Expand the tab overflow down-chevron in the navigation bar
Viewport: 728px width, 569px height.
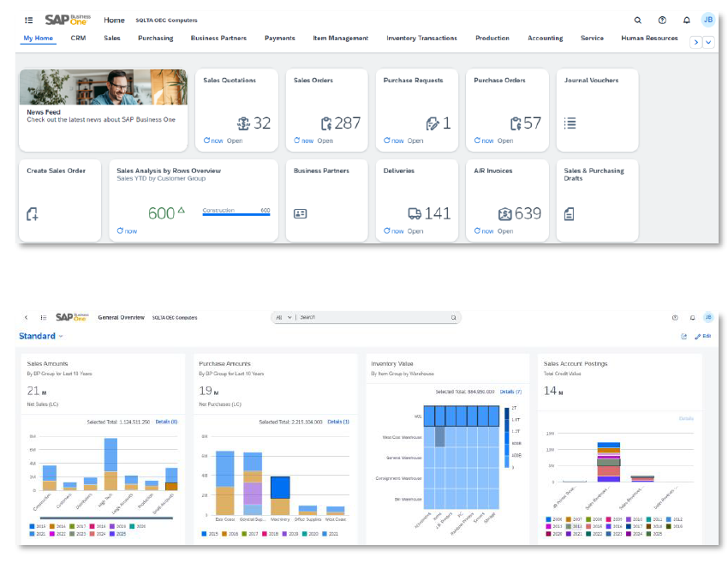click(708, 42)
